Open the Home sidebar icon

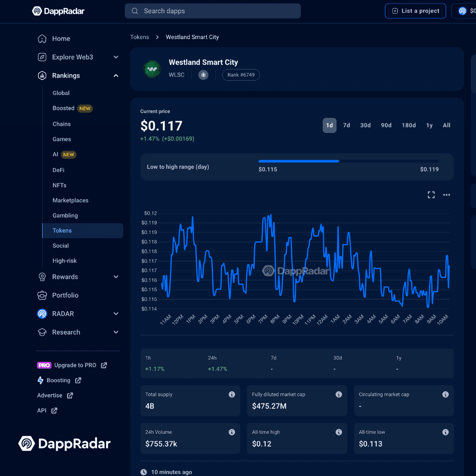(x=42, y=39)
